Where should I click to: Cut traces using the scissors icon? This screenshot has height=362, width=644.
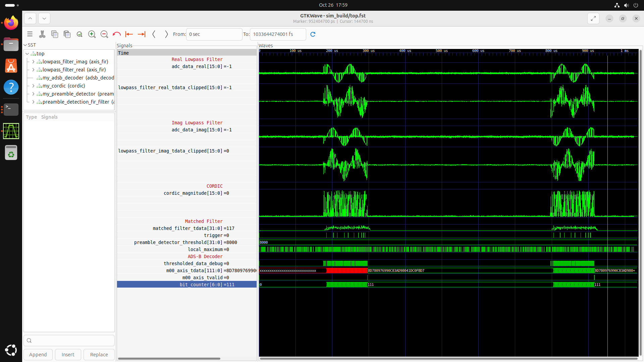pos(42,34)
